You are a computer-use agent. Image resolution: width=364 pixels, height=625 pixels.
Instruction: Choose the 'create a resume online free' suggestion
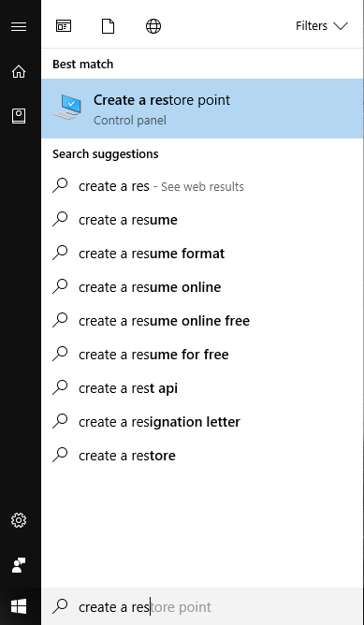(x=202, y=321)
